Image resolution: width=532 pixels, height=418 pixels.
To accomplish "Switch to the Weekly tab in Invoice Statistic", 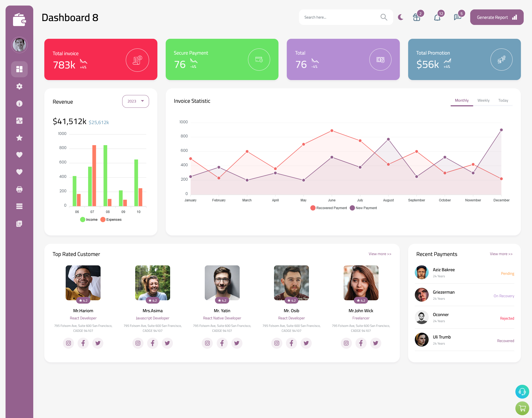I will [x=483, y=100].
